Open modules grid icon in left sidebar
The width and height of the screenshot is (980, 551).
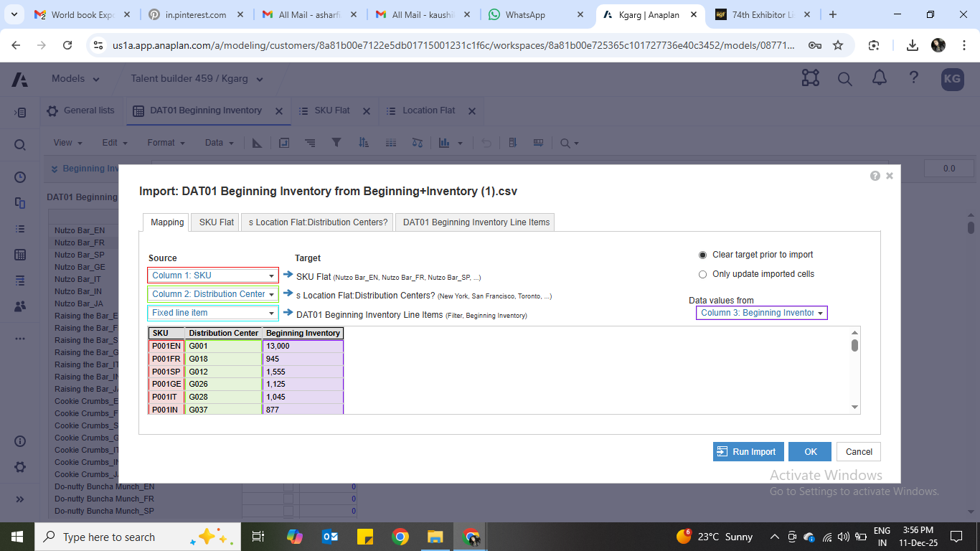(20, 255)
